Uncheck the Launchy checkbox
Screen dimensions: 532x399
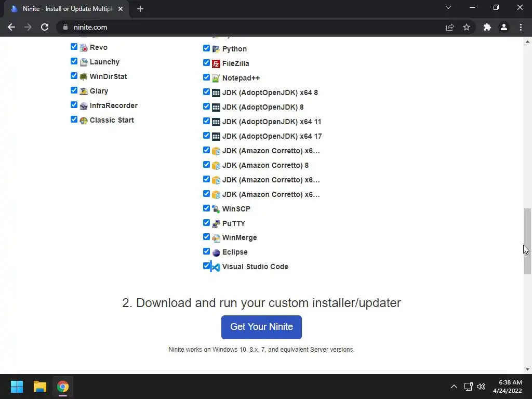(74, 61)
